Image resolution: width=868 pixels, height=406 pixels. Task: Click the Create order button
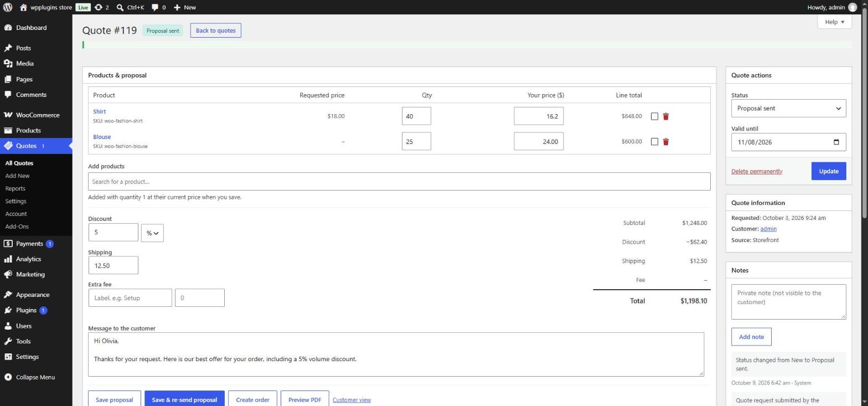(252, 399)
